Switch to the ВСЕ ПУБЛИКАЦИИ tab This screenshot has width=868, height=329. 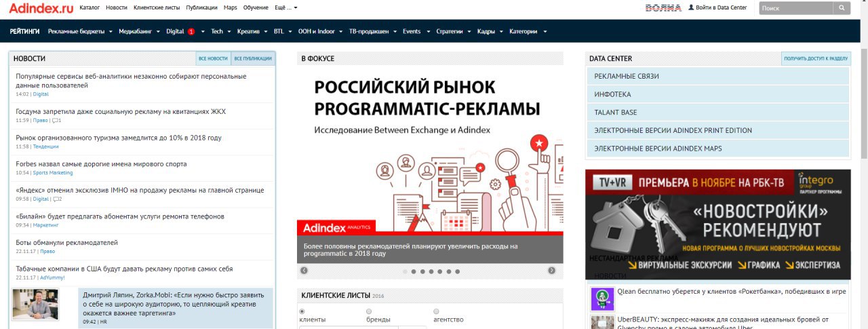pyautogui.click(x=253, y=59)
